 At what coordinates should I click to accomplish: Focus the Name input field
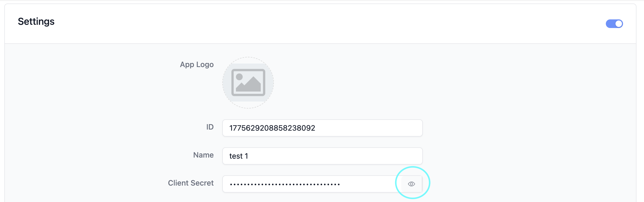coord(323,156)
